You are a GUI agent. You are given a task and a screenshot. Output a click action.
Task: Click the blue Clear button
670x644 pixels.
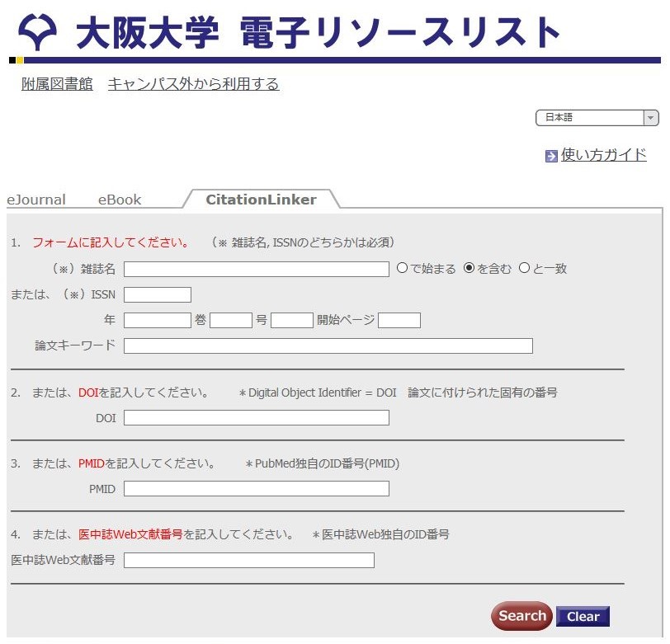tap(583, 616)
